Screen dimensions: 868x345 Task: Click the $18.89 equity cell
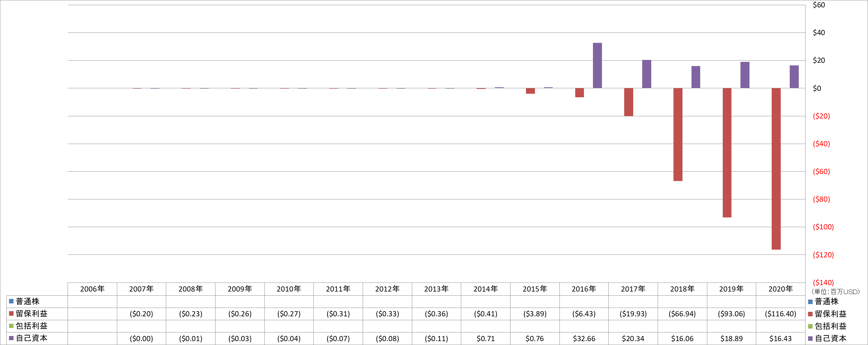coord(732,339)
